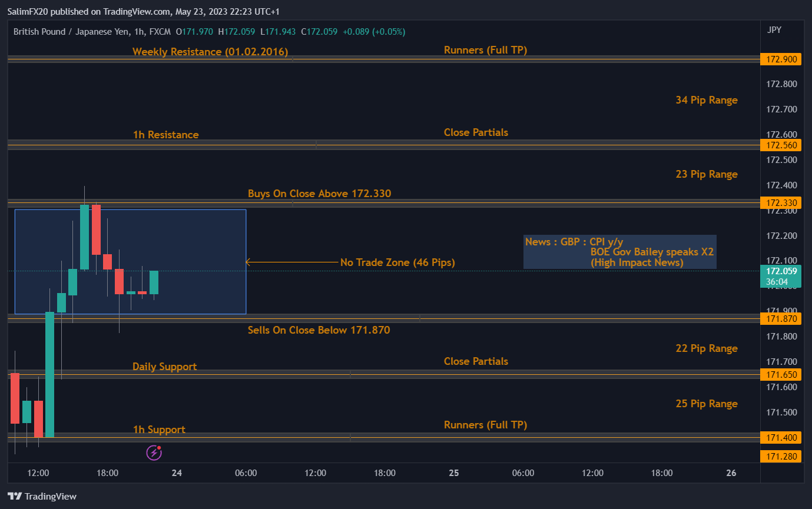
Task: Select the Daily Support label
Action: tap(164, 367)
